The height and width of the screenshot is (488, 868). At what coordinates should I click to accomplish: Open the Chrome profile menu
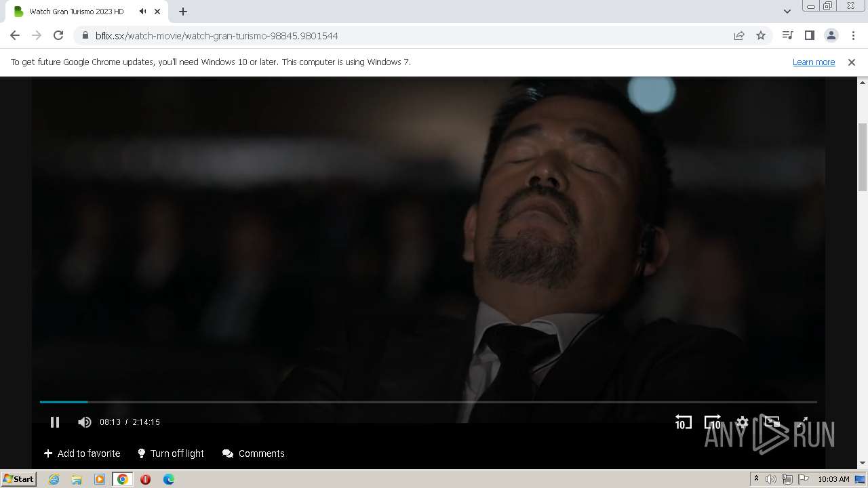[x=831, y=35]
